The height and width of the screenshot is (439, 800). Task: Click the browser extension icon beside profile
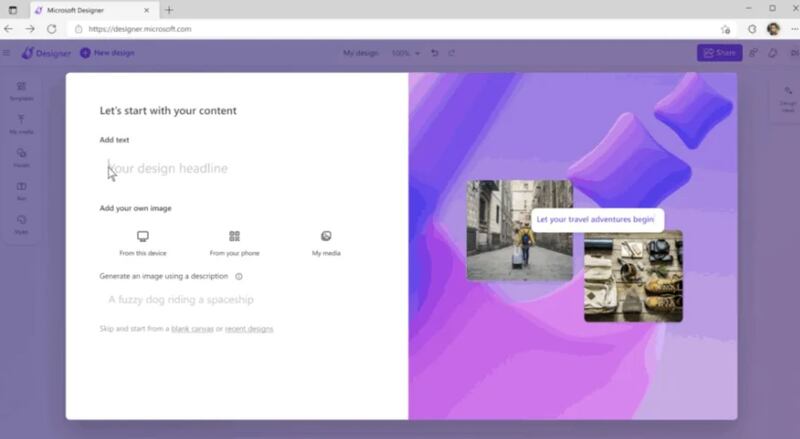[752, 29]
